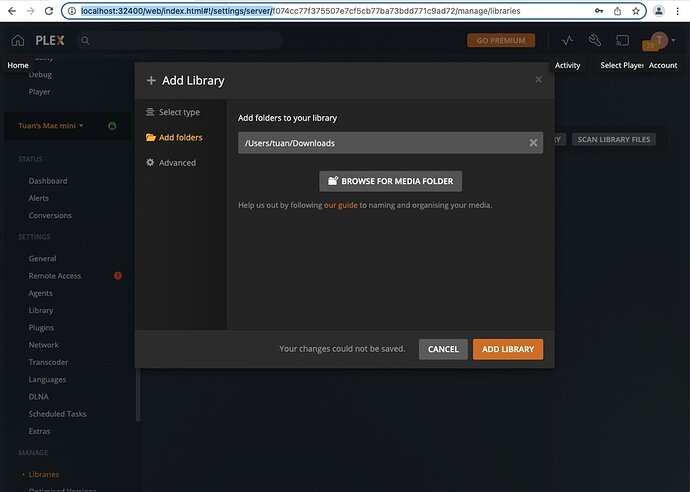Open Conversions in the sidebar

tap(50, 215)
